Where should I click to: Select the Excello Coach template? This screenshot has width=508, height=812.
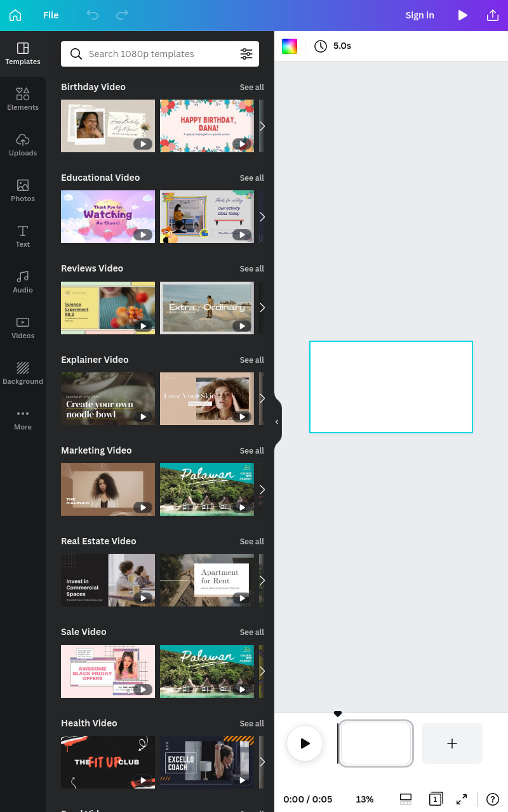[x=207, y=762]
